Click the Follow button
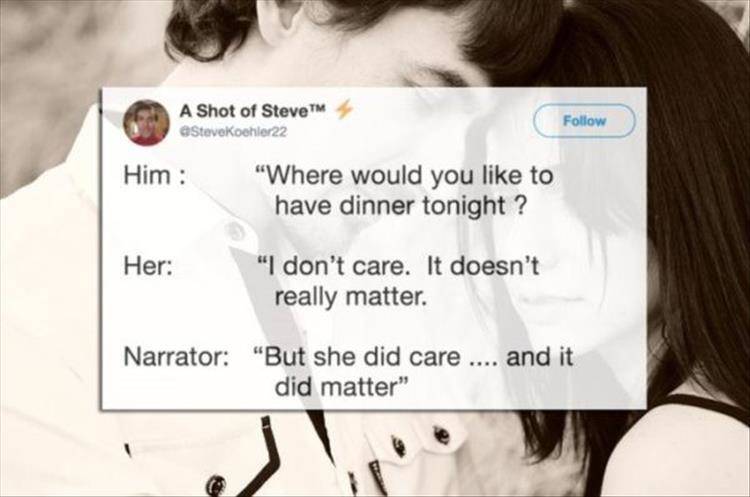Image resolution: width=750 pixels, height=497 pixels. click(x=584, y=121)
